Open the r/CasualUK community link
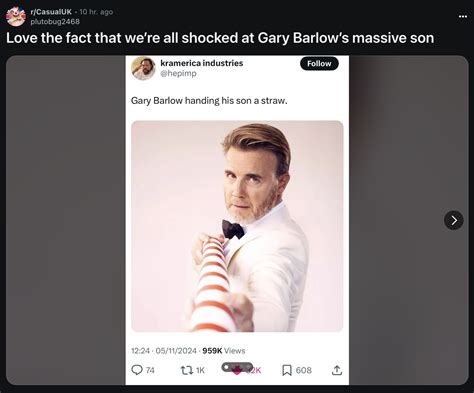 [51, 12]
